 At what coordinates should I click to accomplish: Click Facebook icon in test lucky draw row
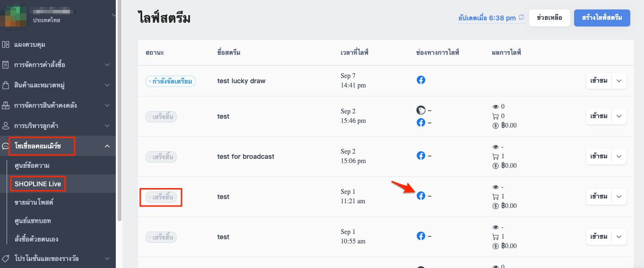pyautogui.click(x=421, y=80)
